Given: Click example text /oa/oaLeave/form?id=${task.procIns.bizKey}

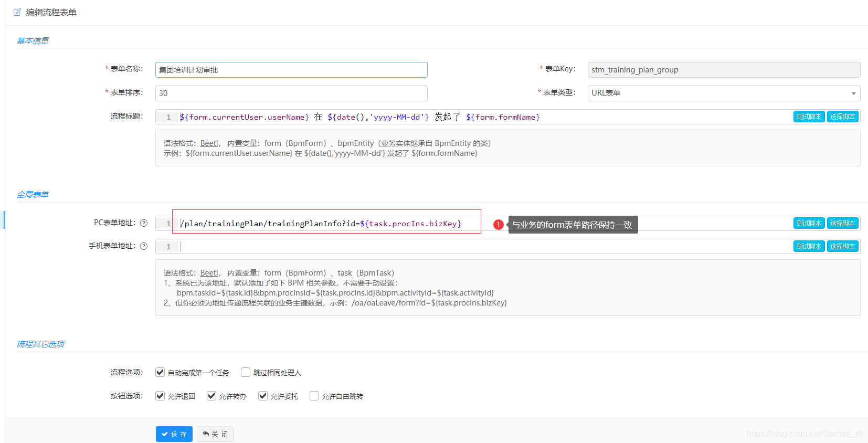Looking at the screenshot, I should [429, 303].
